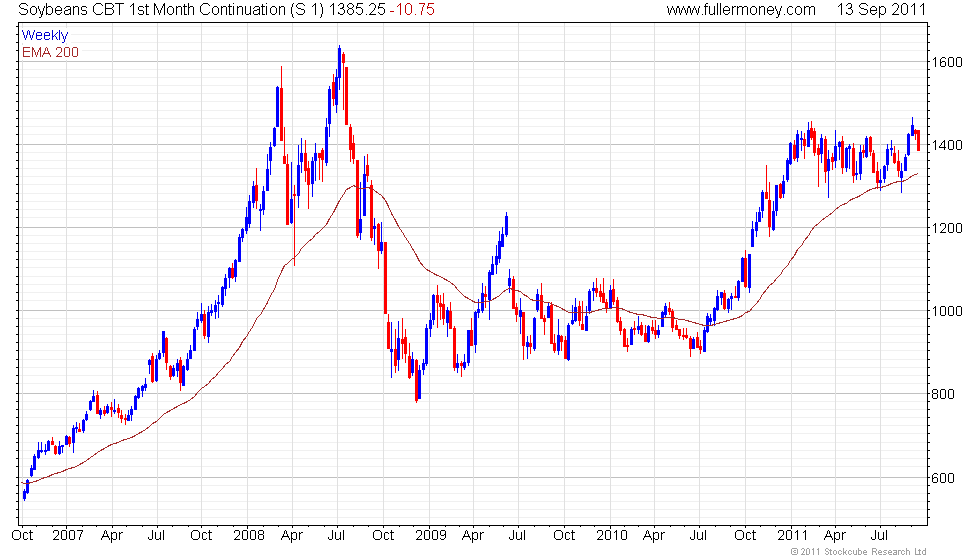Click the latest red candlestick at chart's right edge
Screen dimensions: 980x560
(x=919, y=141)
